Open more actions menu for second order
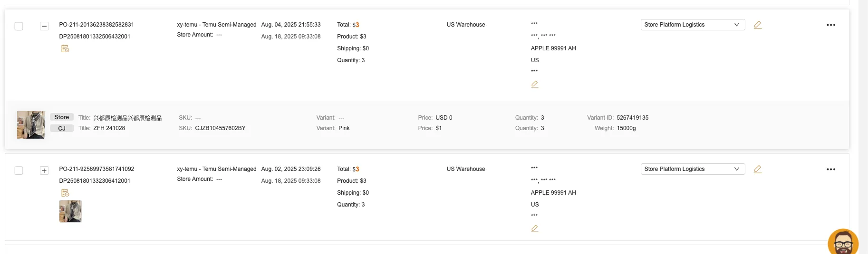The height and width of the screenshot is (254, 868). tap(830, 169)
